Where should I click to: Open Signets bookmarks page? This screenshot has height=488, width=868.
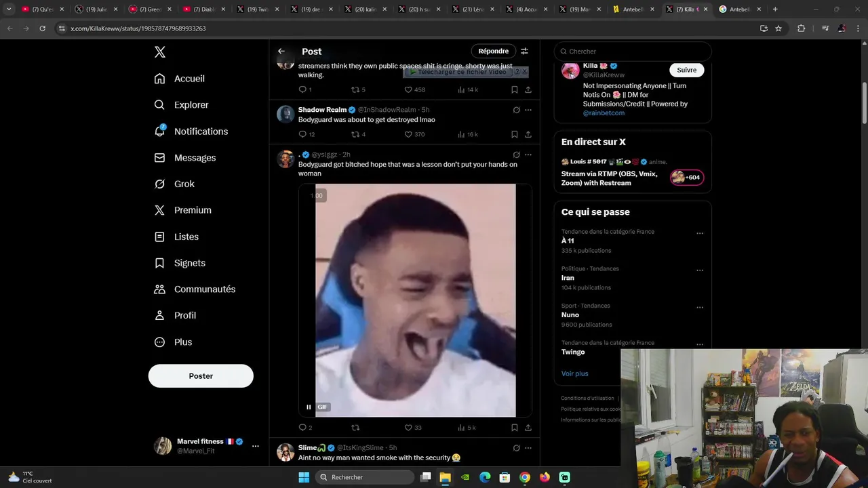pos(180,263)
